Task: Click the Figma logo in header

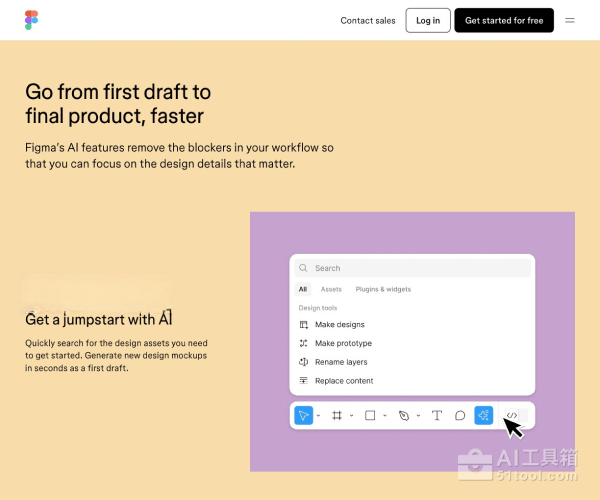Action: tap(32, 20)
